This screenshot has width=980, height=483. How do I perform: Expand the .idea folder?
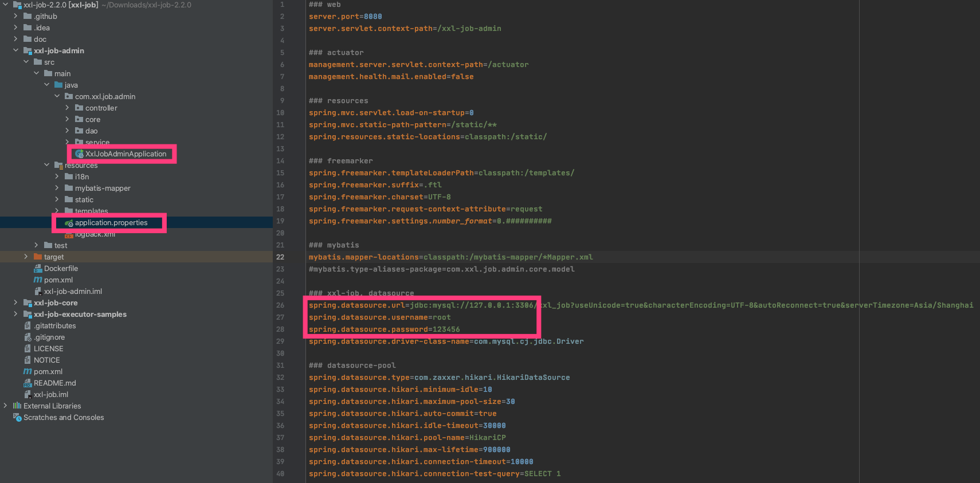(15, 28)
